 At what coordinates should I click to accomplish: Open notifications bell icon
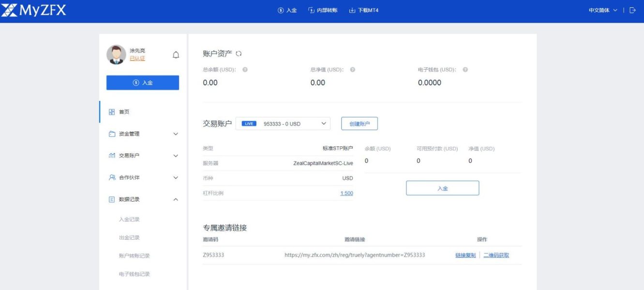(x=176, y=55)
